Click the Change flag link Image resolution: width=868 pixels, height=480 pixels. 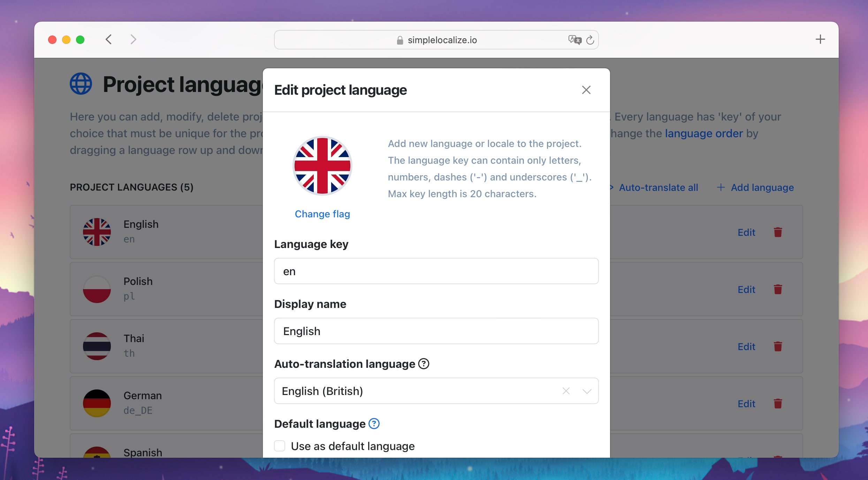(322, 214)
